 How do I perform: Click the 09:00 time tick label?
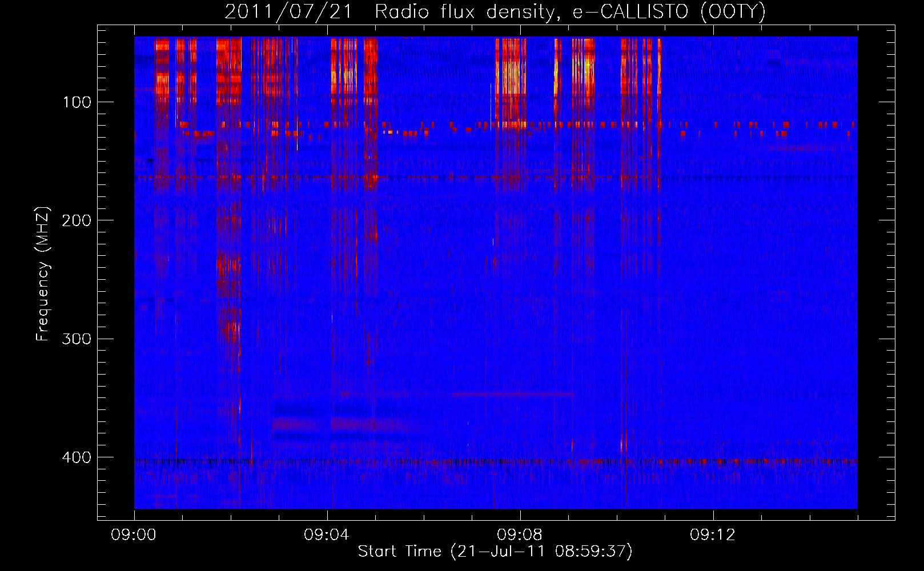point(134,535)
